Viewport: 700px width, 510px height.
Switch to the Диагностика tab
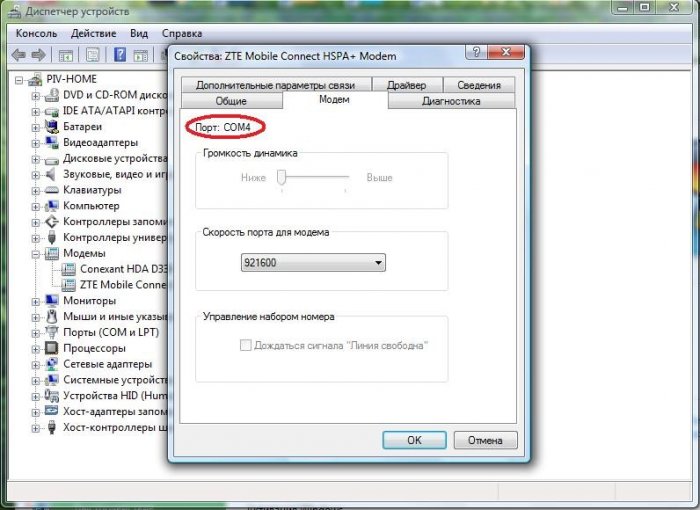450,101
